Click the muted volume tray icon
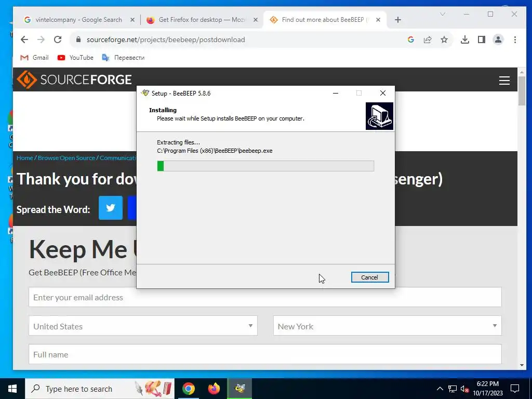Screen dimensions: 532x399 point(465,389)
